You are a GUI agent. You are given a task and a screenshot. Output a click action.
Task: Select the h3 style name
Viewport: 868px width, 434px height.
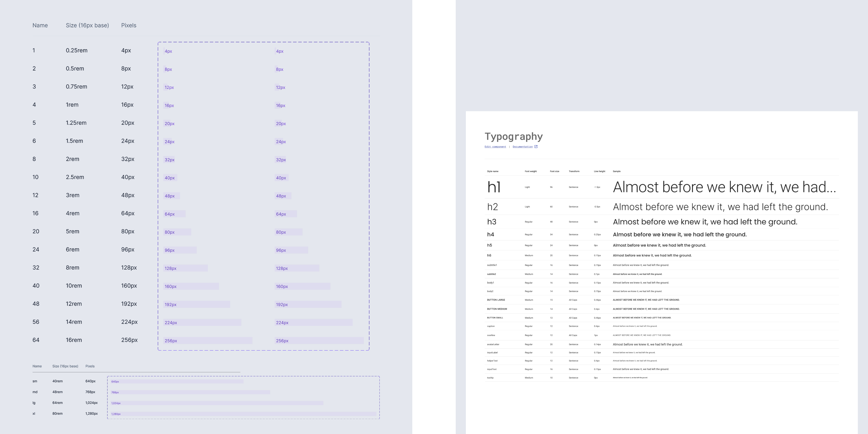[492, 222]
